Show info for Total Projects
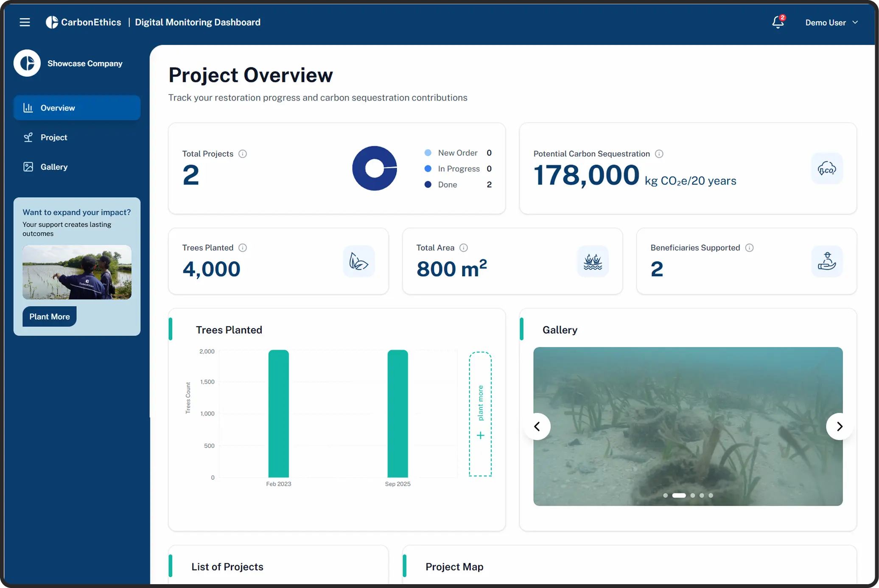 point(243,154)
